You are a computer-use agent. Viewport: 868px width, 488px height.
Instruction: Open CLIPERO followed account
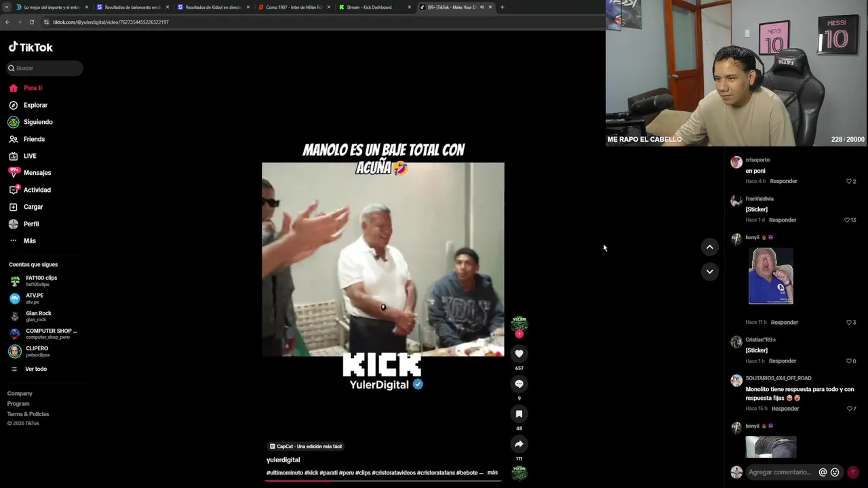(x=30, y=351)
